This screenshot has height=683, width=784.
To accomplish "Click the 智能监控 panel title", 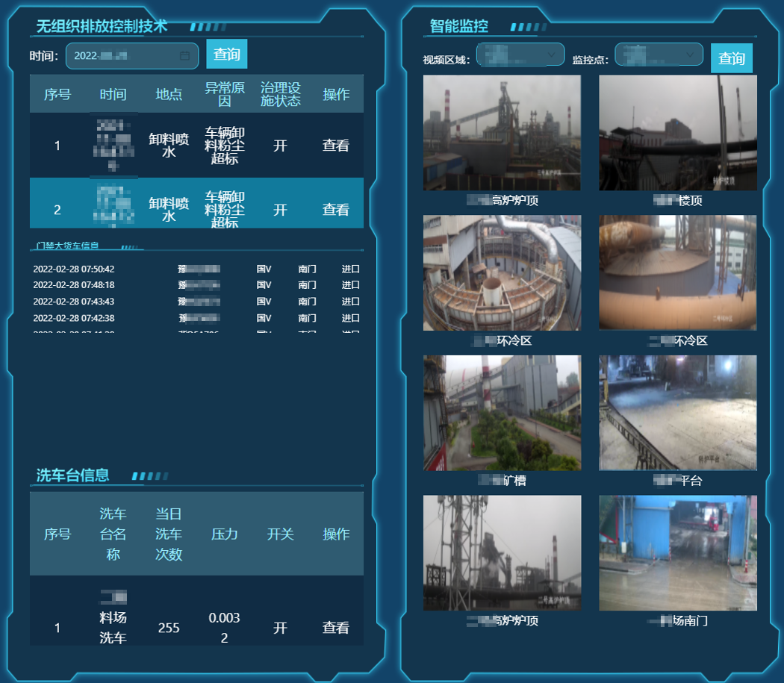I will 459,25.
